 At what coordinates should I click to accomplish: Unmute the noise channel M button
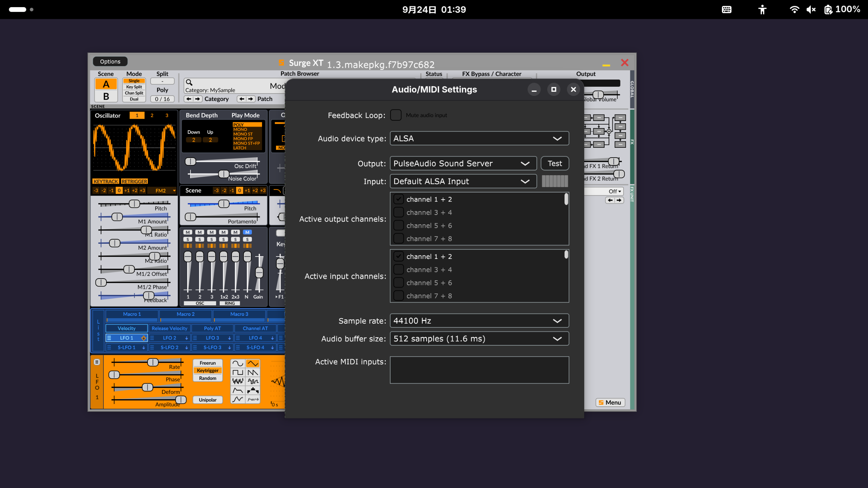tap(248, 232)
